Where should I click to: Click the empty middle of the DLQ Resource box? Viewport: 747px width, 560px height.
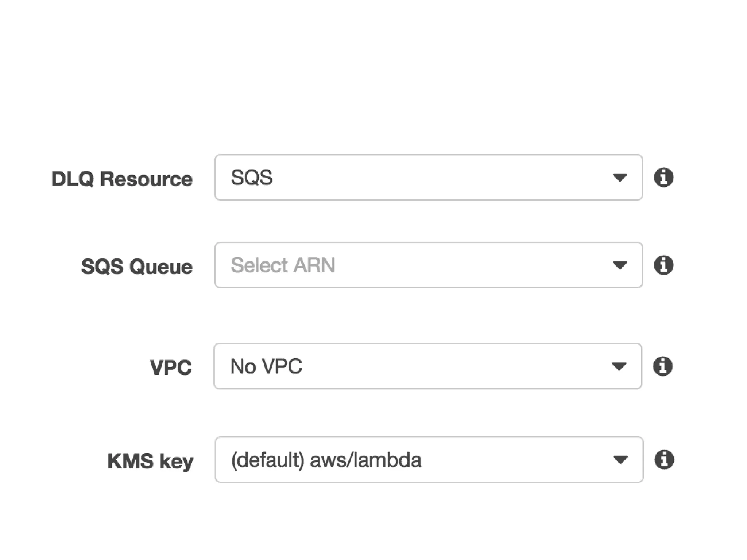click(x=438, y=178)
